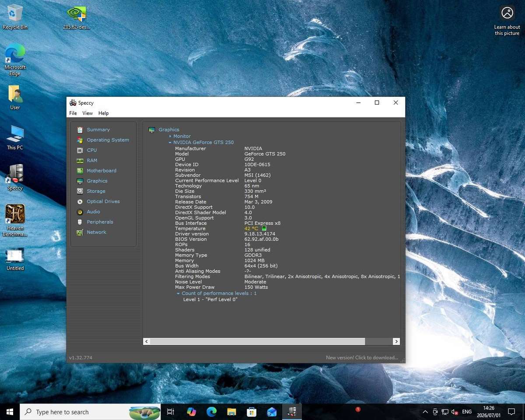The height and width of the screenshot is (420, 525).
Task: Expand the Monitor tree node
Action: tap(170, 136)
